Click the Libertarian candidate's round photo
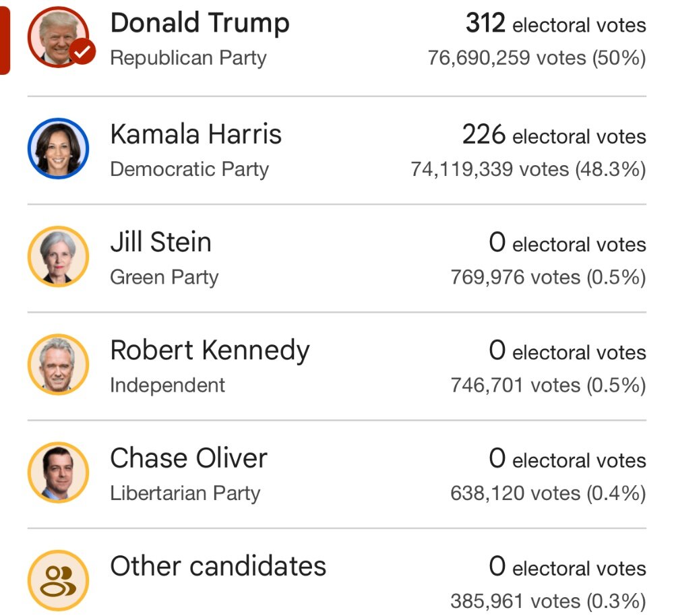This screenshot has width=674, height=616. tap(58, 472)
